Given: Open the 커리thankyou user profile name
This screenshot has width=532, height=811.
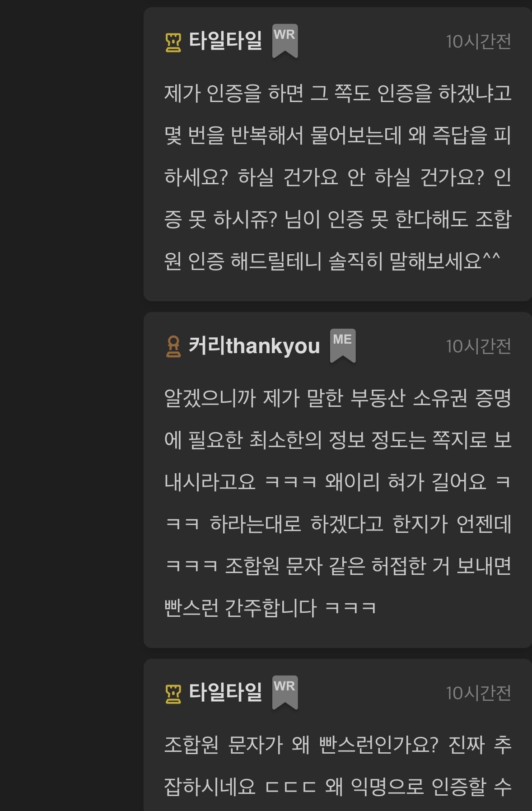Looking at the screenshot, I should pos(254,346).
